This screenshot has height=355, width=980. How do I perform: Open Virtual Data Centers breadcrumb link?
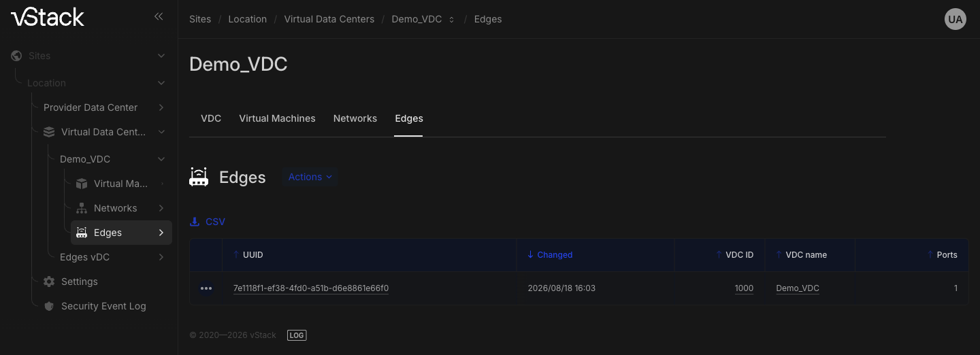point(329,19)
